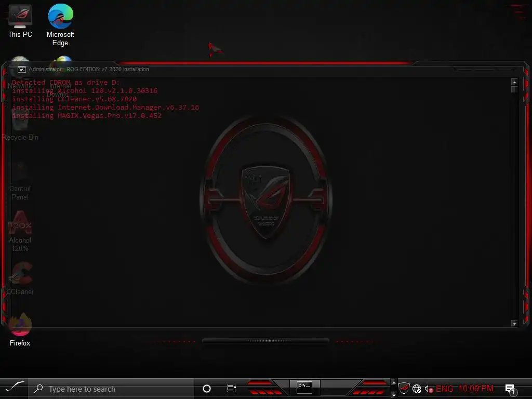
Task: Click the 'installing Internet.Download.Manager' line
Action: click(105, 108)
